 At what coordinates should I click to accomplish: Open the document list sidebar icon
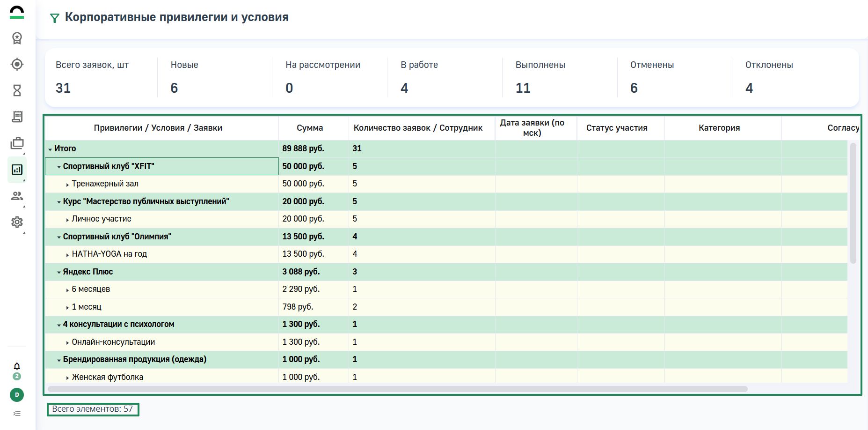[17, 117]
